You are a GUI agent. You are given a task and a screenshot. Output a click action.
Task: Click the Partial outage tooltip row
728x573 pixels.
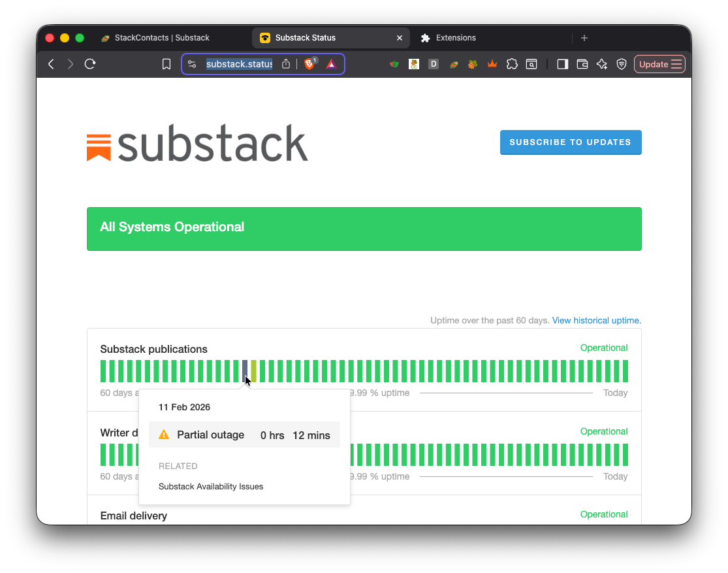244,434
